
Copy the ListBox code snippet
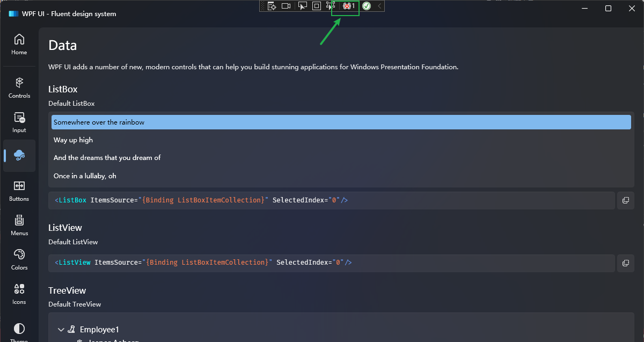point(625,200)
